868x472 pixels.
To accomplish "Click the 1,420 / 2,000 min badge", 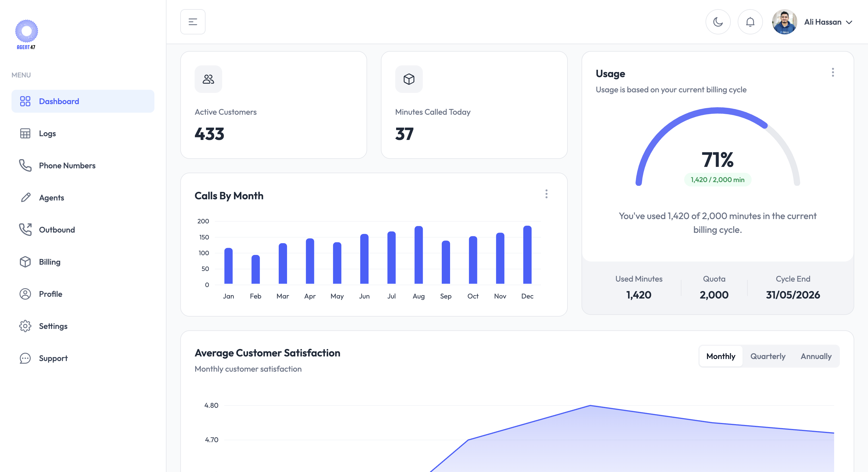I will (717, 180).
